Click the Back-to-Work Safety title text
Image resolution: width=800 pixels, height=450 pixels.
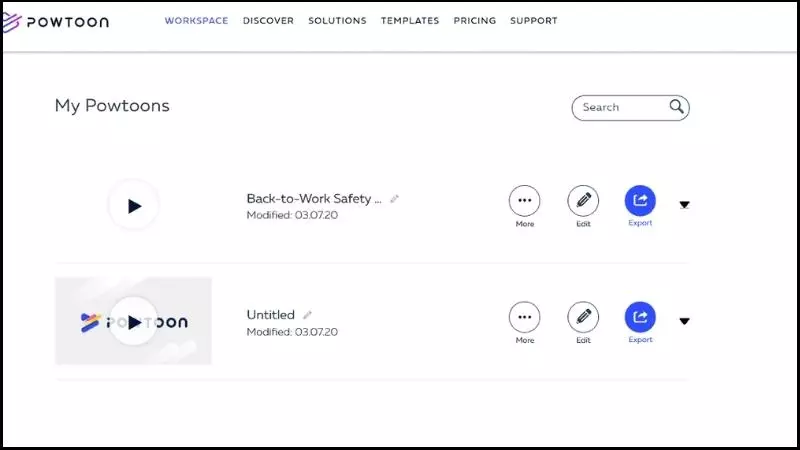314,198
